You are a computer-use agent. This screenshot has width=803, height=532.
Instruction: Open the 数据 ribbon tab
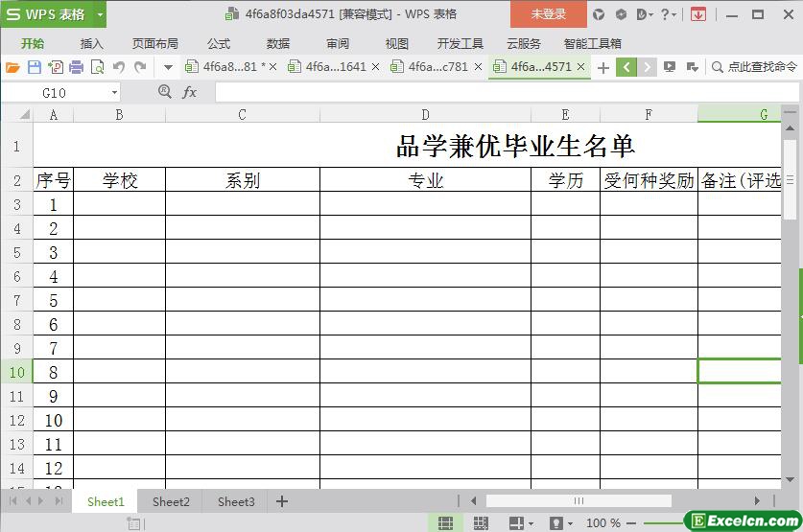click(x=278, y=43)
